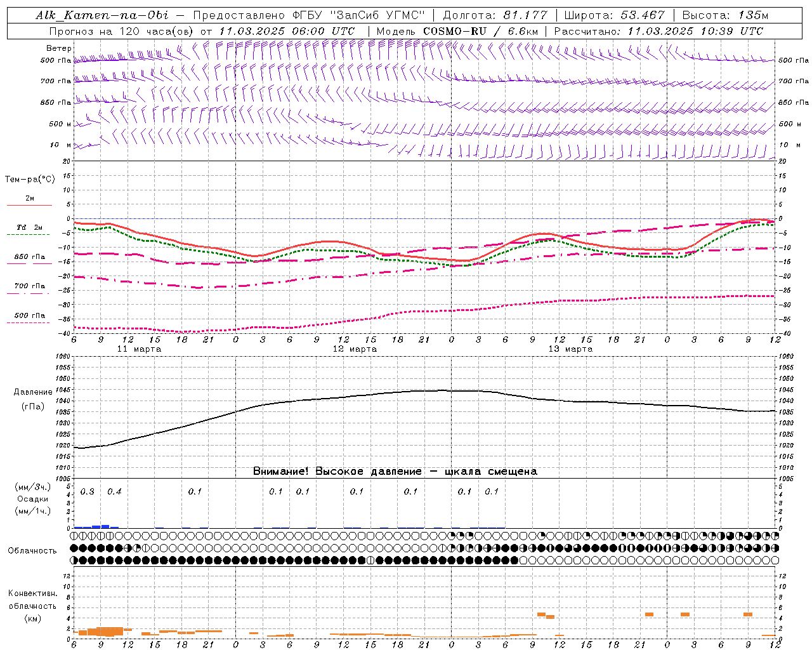Click the 10 м label left of wind barbs

tap(61, 145)
